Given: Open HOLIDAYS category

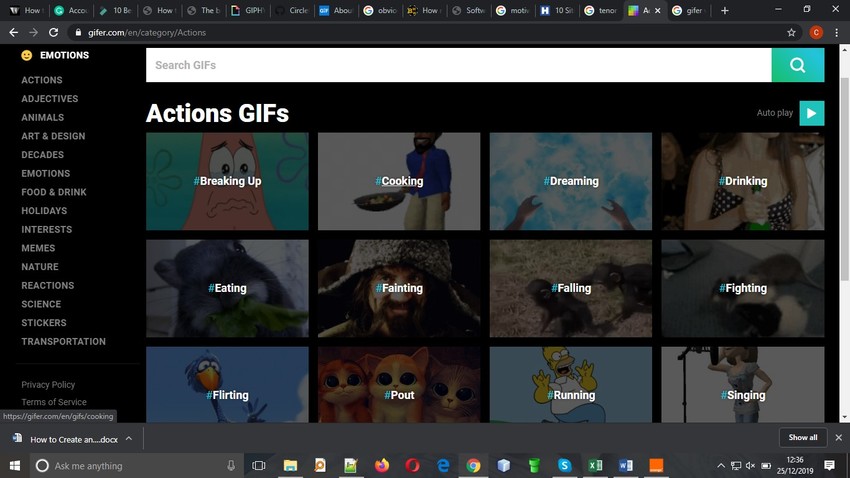Looking at the screenshot, I should click(x=44, y=211).
